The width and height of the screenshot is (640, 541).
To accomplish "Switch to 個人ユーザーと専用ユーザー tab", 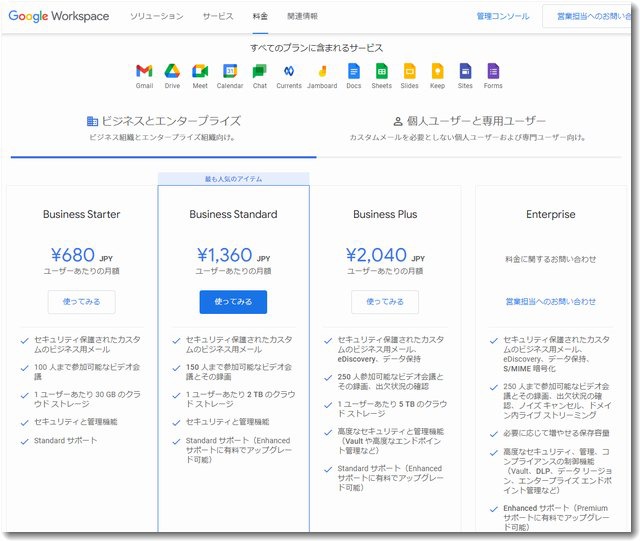I will click(x=470, y=121).
